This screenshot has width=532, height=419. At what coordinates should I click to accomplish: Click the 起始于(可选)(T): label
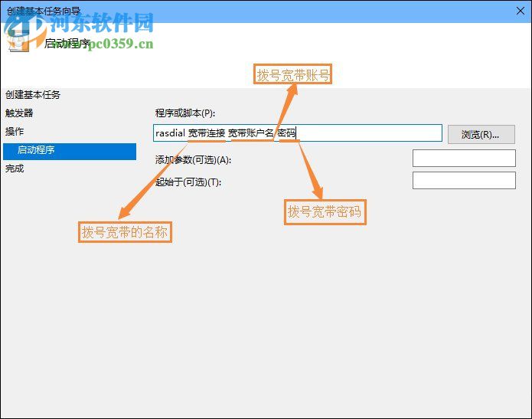tap(188, 182)
